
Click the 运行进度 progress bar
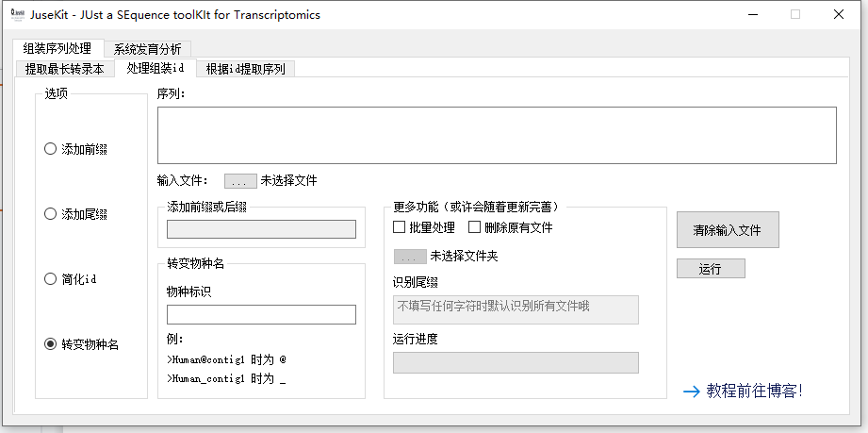516,362
